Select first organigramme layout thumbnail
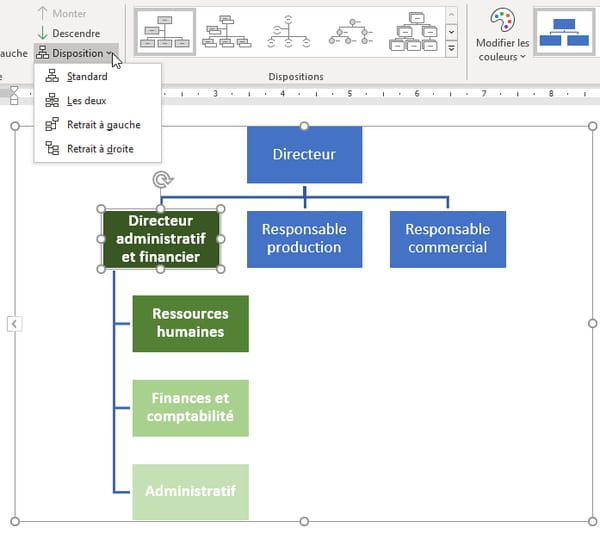The width and height of the screenshot is (600, 534). tap(165, 32)
